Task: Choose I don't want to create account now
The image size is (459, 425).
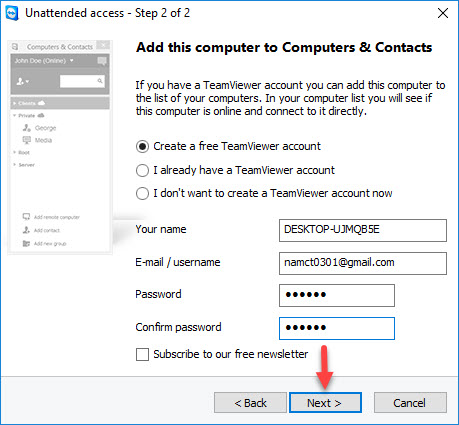Action: 142,193
